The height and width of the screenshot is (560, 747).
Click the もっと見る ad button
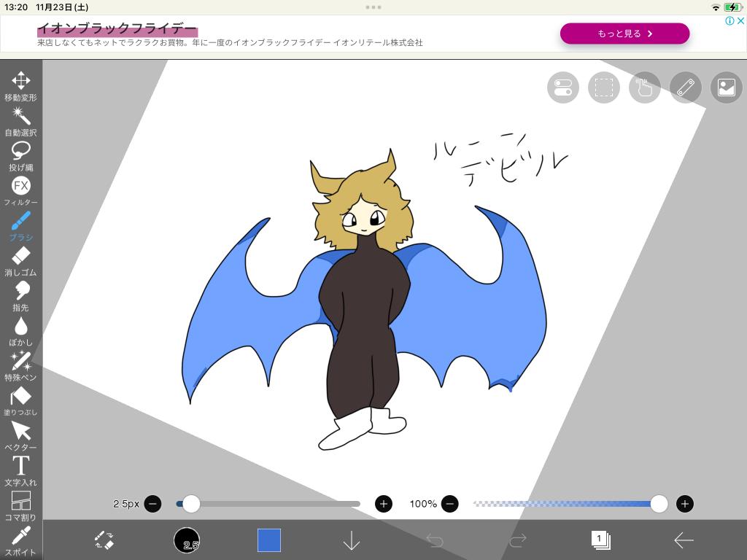[624, 34]
